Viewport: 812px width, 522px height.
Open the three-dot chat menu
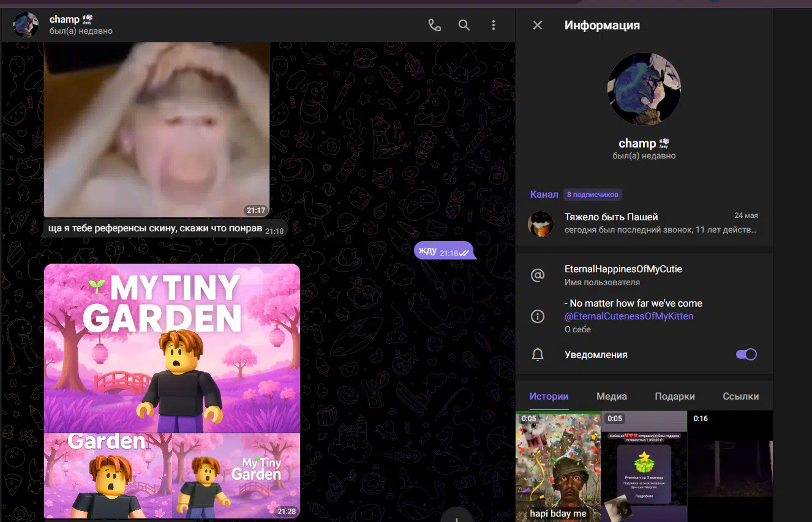(x=494, y=25)
